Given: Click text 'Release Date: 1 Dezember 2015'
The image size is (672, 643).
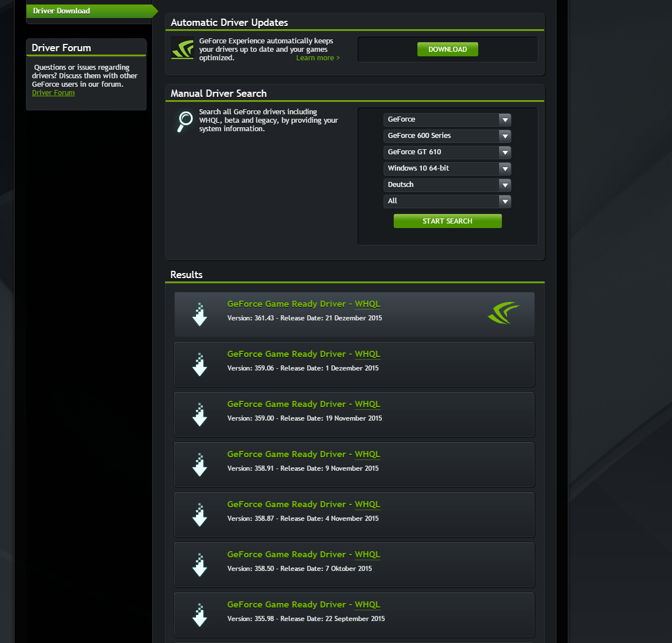Looking at the screenshot, I should (329, 368).
